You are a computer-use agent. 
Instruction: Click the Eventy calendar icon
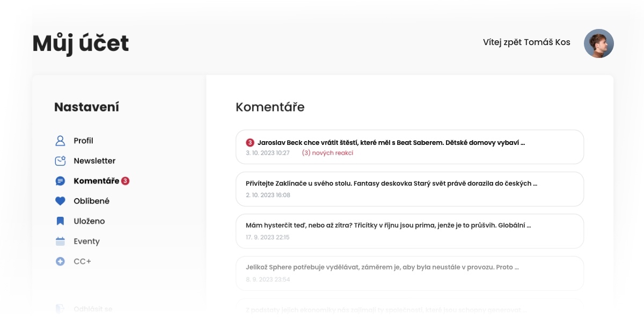pyautogui.click(x=60, y=241)
